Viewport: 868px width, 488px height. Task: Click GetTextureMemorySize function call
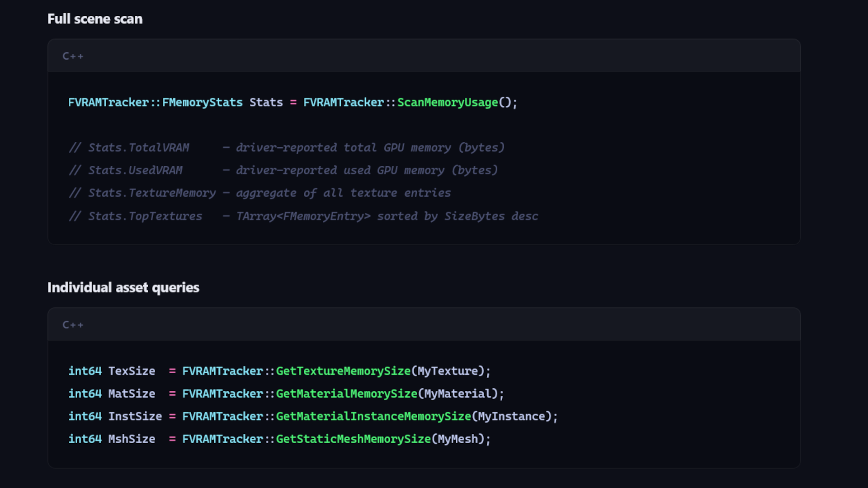(343, 371)
